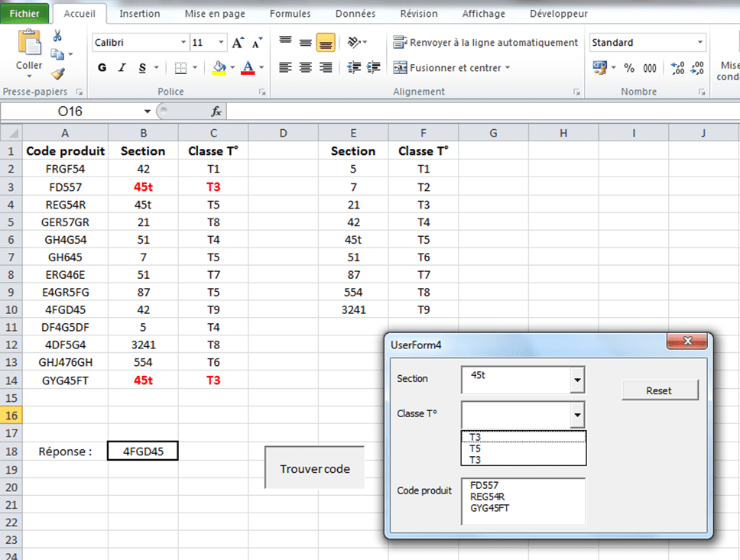Center-align text horizontally in the ribbon
Image resolution: width=740 pixels, height=560 pixels.
click(x=305, y=68)
